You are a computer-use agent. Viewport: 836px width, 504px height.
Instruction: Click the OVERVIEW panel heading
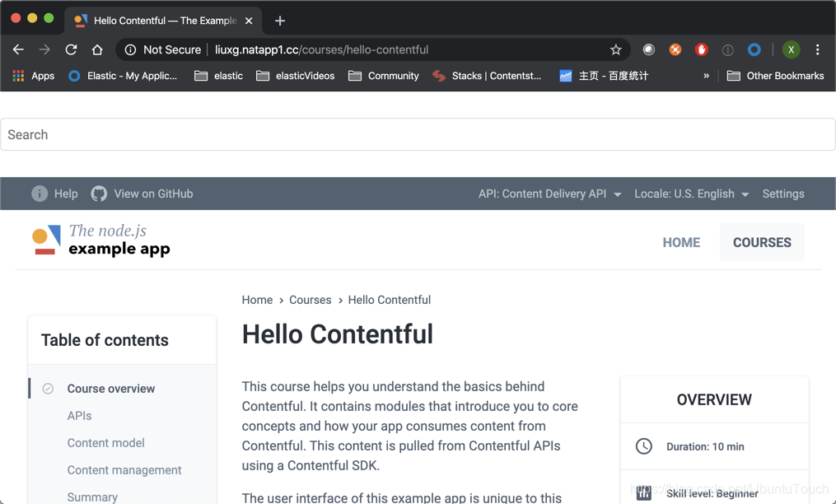coord(714,399)
